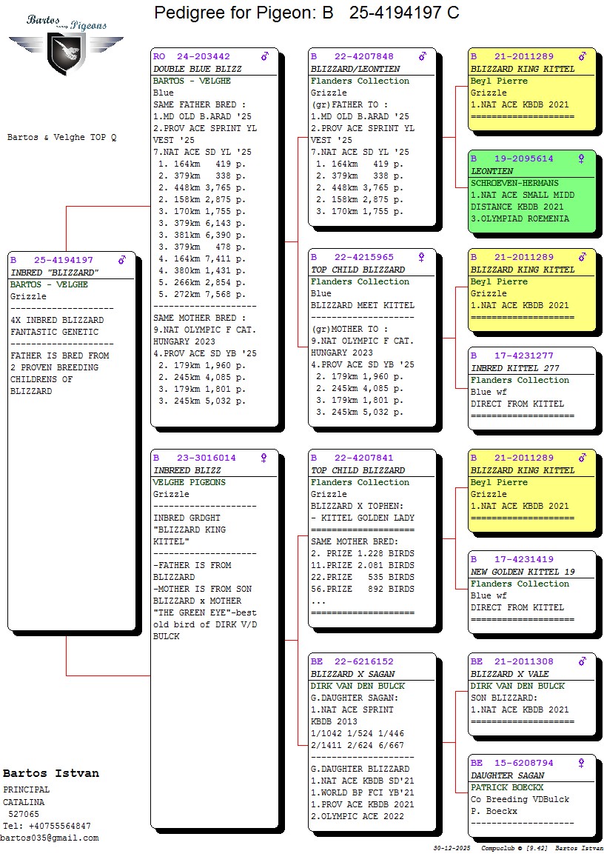Click male symbol beside RO 24-203442
The image size is (604, 868).
pos(265,56)
